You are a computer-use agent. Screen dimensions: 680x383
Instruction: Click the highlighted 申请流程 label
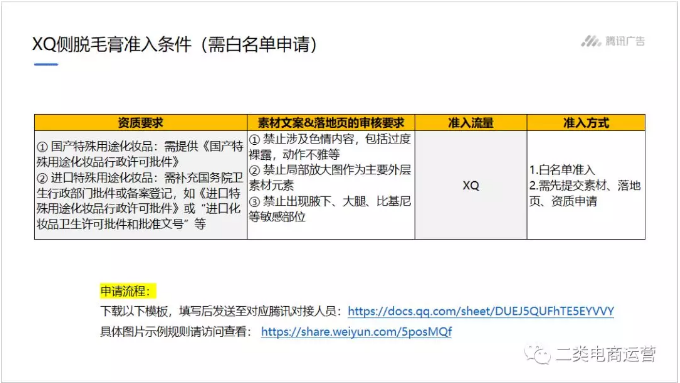coord(128,291)
